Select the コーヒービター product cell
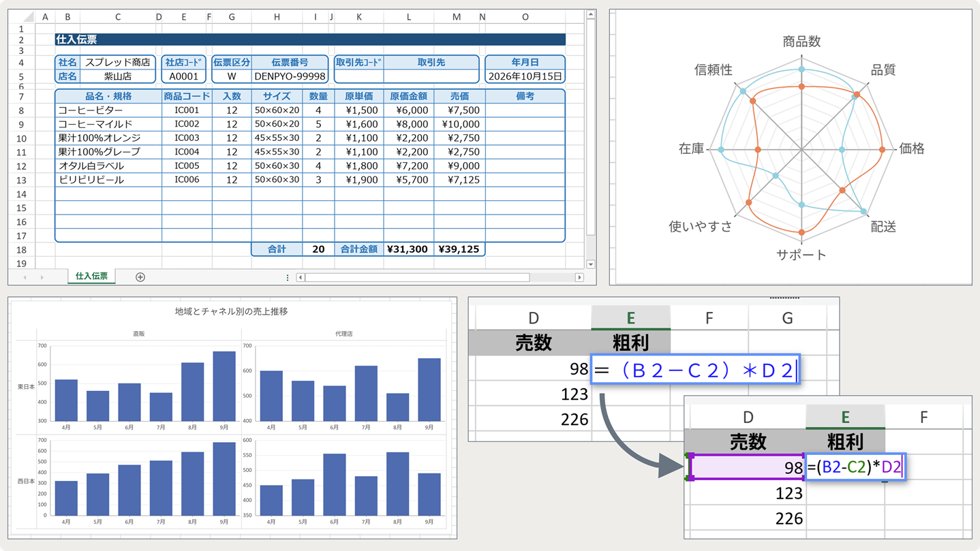The height and width of the screenshot is (551, 980). 108,110
